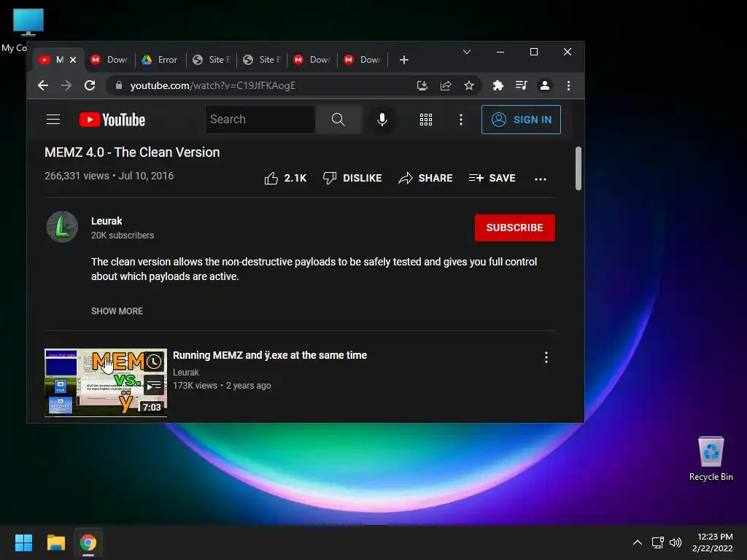Bookmark this page with the star
The height and width of the screenshot is (560, 747).
(469, 86)
